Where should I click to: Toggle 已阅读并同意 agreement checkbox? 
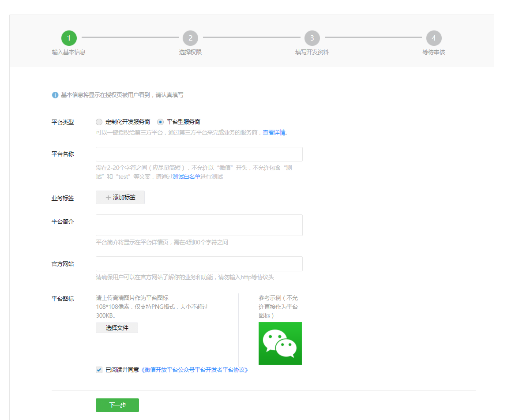[x=99, y=370]
